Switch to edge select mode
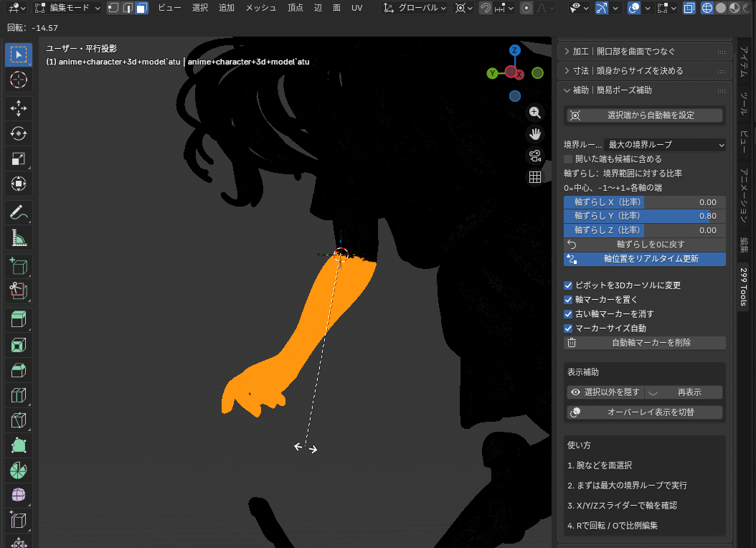 (127, 8)
